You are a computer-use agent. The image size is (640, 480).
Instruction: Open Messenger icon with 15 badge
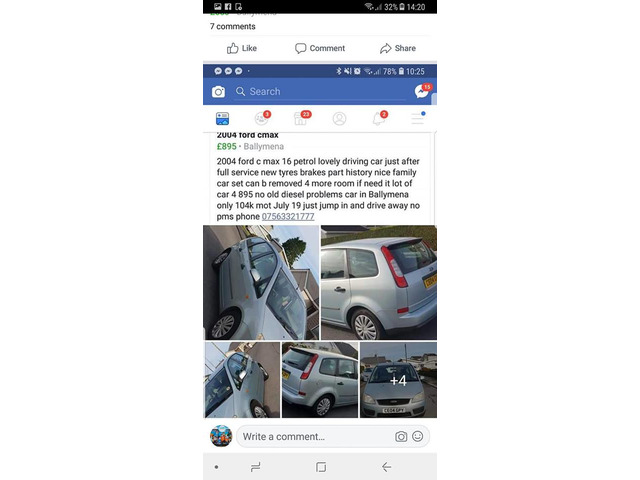422,91
